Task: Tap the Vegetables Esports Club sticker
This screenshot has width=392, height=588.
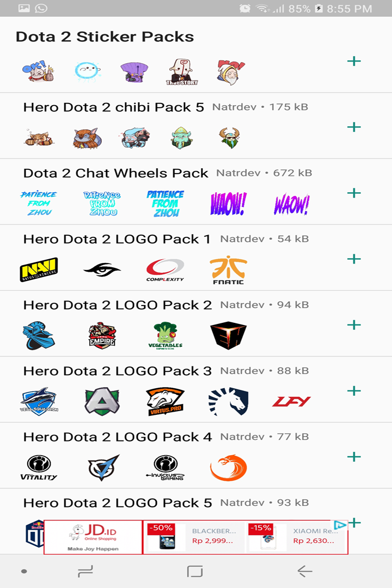Action: pos(165,336)
